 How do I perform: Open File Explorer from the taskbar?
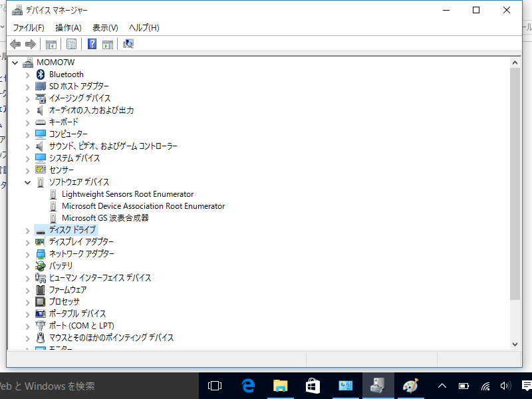pos(280,386)
